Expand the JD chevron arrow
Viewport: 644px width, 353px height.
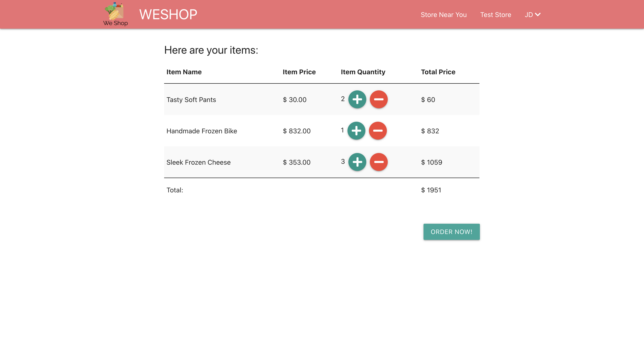tap(538, 15)
